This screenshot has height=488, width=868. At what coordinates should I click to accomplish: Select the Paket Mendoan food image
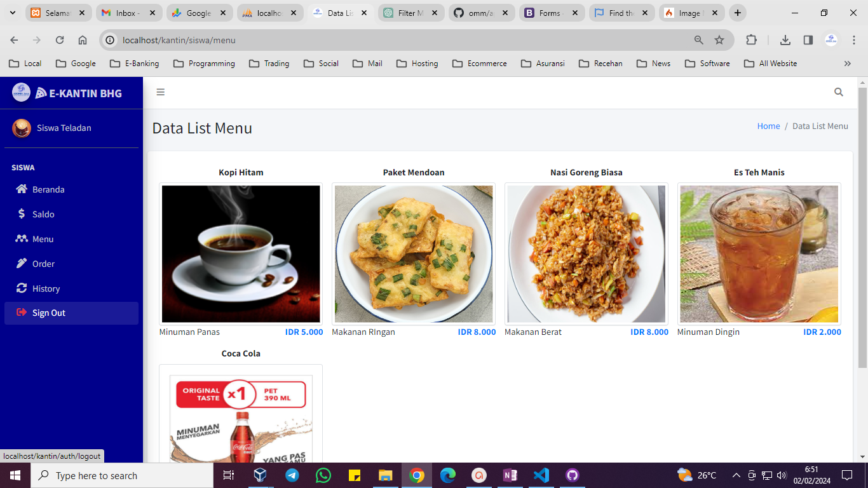[414, 254]
